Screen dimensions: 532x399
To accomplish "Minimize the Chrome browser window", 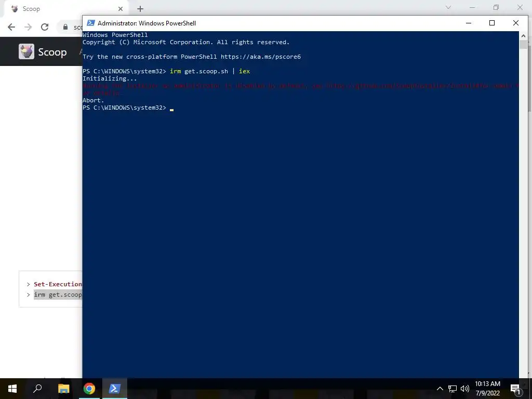I will (472, 7).
